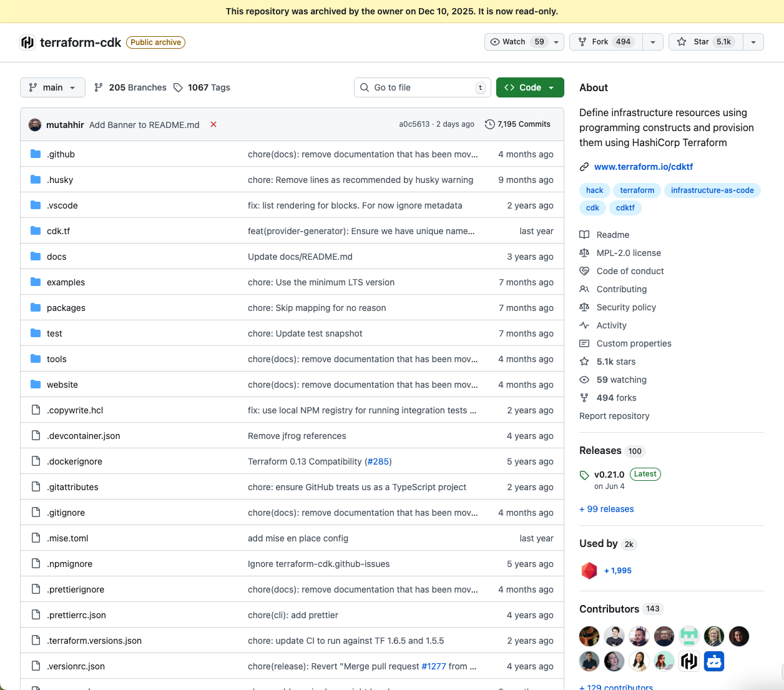Open the #1277 pull request link
The image size is (784, 690).
tap(434, 666)
